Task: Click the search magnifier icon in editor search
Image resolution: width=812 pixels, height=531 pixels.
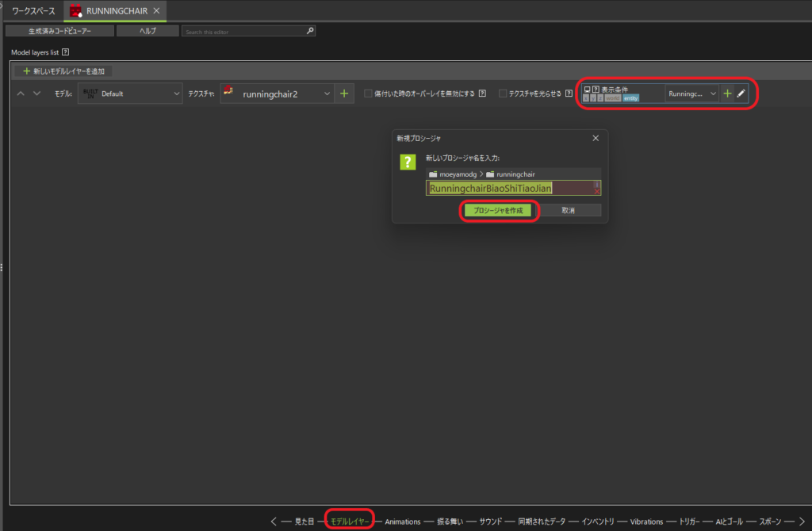Action: pos(310,32)
